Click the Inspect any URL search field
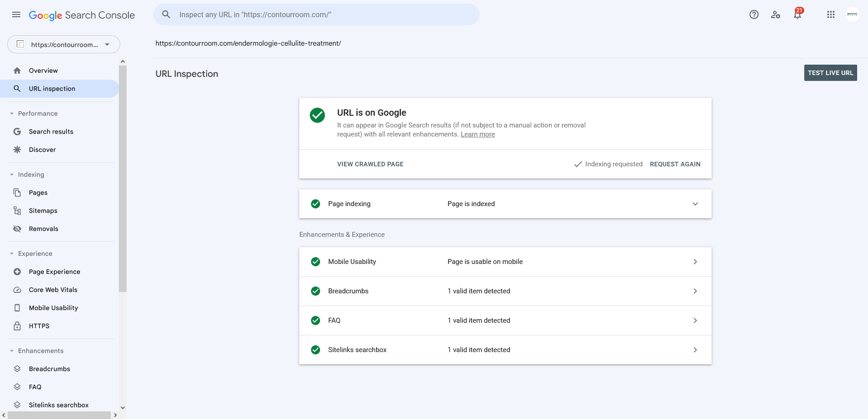This screenshot has width=868, height=419. (x=316, y=14)
